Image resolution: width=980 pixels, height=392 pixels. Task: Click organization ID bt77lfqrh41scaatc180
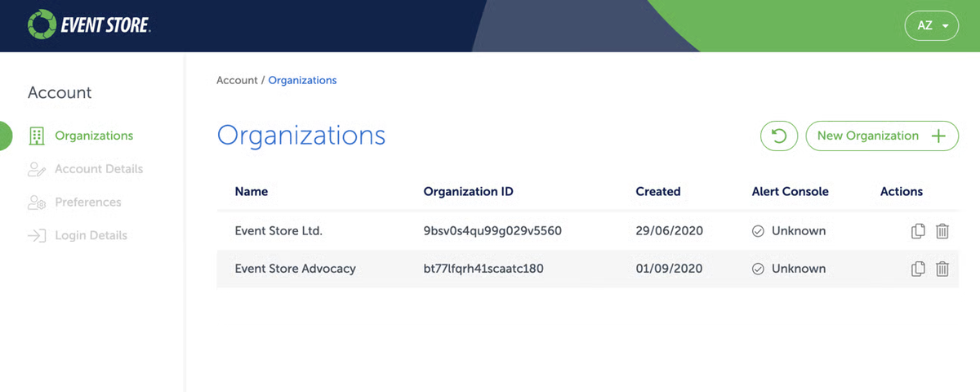click(483, 268)
